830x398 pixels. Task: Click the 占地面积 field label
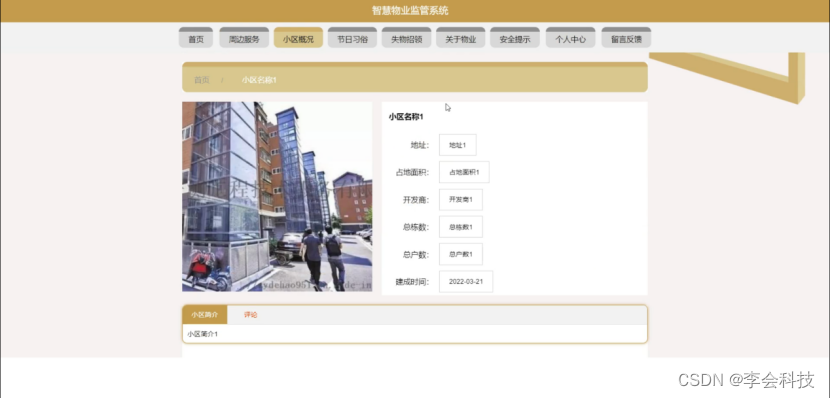tap(412, 173)
